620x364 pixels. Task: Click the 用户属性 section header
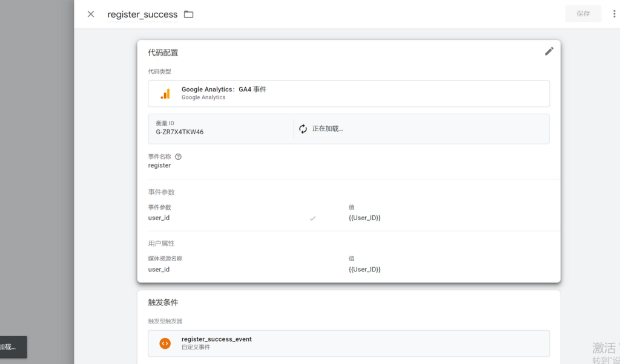tap(161, 244)
